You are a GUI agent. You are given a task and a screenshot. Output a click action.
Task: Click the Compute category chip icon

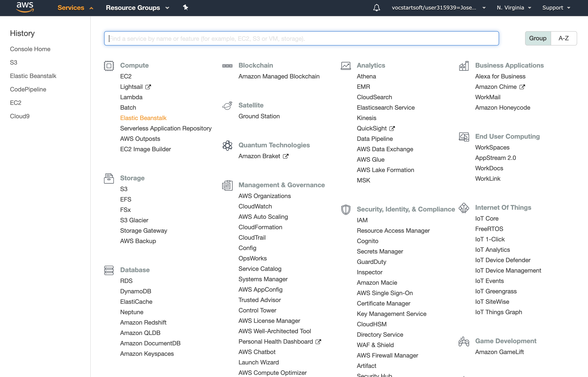coord(109,66)
